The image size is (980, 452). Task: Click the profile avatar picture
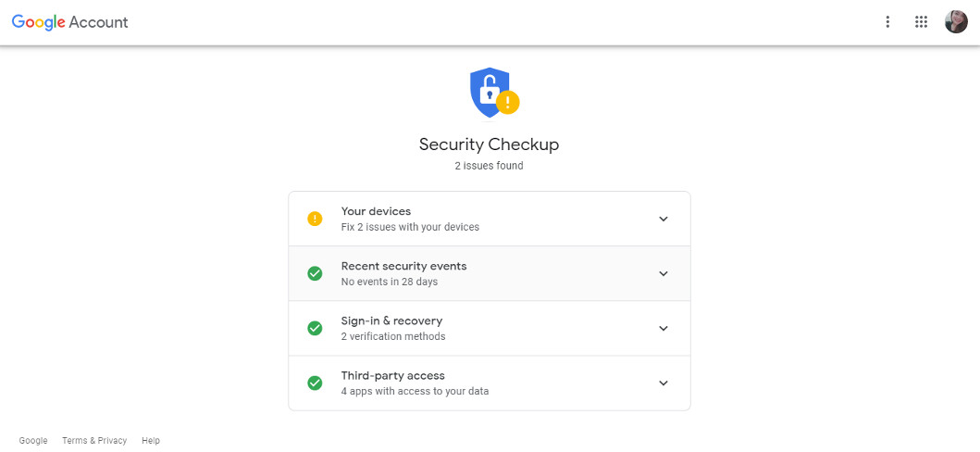point(956,22)
